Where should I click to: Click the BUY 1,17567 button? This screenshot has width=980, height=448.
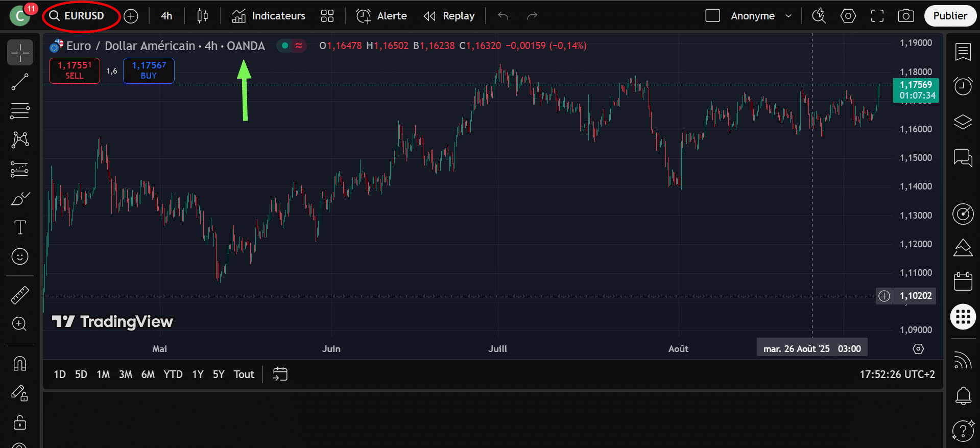coord(149,70)
